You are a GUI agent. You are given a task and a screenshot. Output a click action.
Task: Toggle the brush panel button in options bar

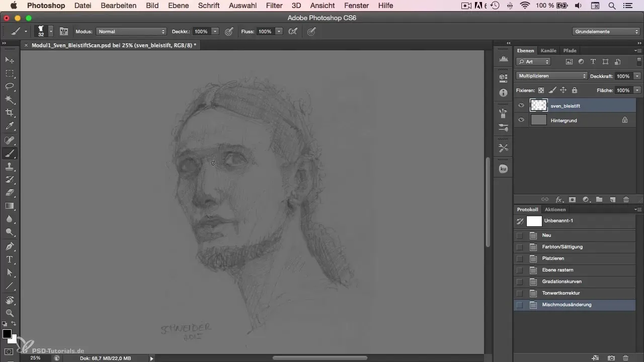[x=64, y=31]
